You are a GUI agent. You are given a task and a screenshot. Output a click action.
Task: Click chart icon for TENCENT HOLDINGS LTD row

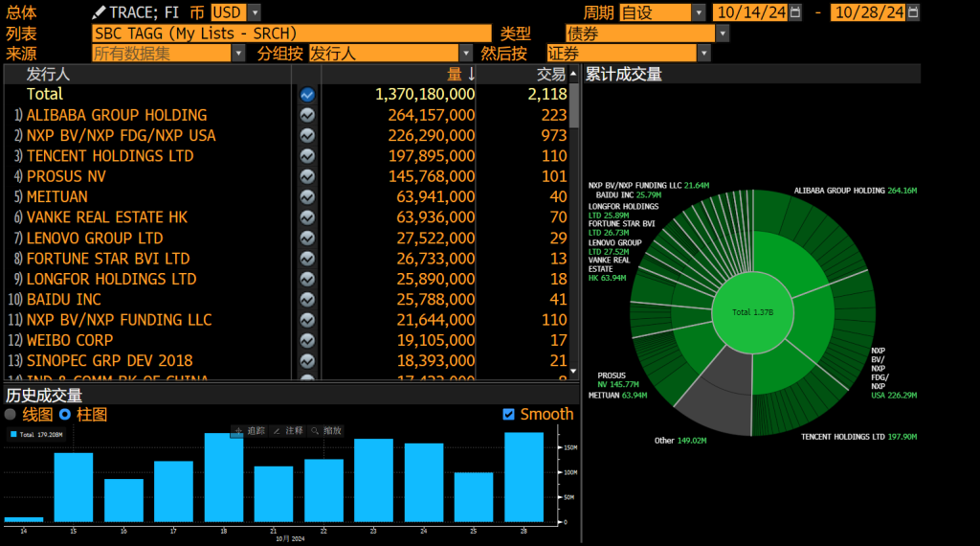click(x=307, y=156)
